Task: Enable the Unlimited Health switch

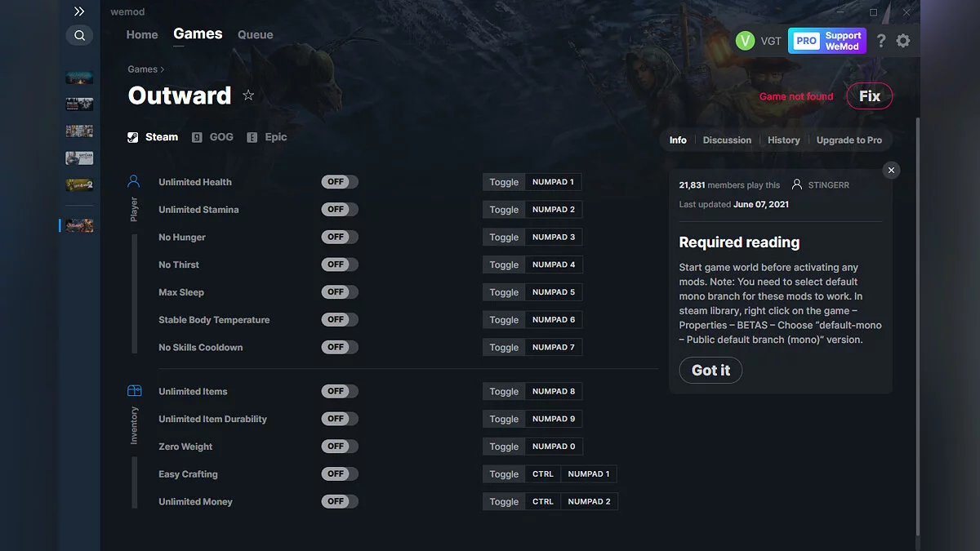Action: pyautogui.click(x=339, y=181)
